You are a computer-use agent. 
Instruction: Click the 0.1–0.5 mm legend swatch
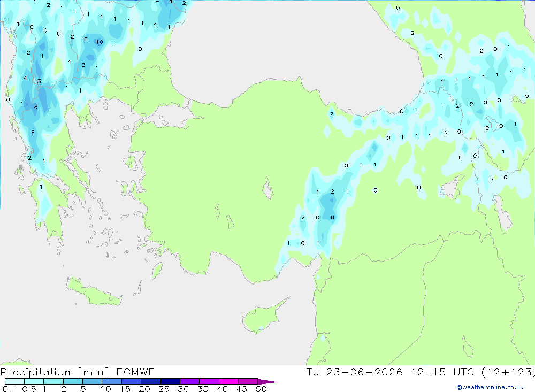(14, 381)
